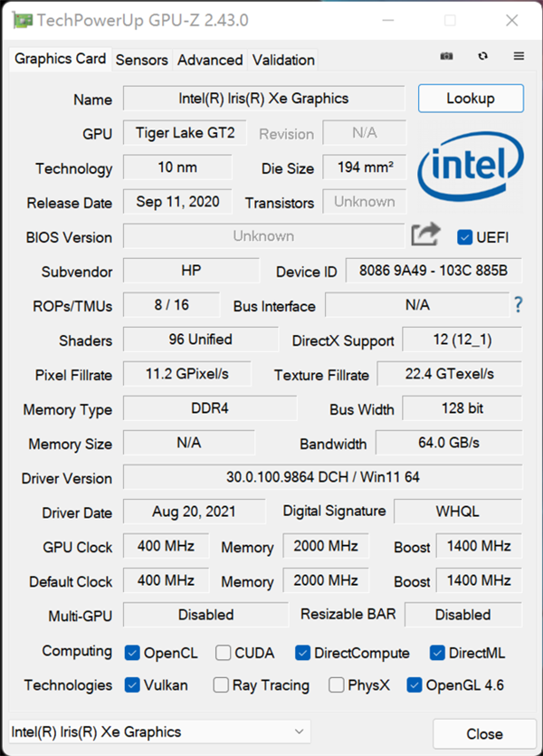This screenshot has height=756, width=543.
Task: Click the Bus Interface question mark icon
Action: 519,304
